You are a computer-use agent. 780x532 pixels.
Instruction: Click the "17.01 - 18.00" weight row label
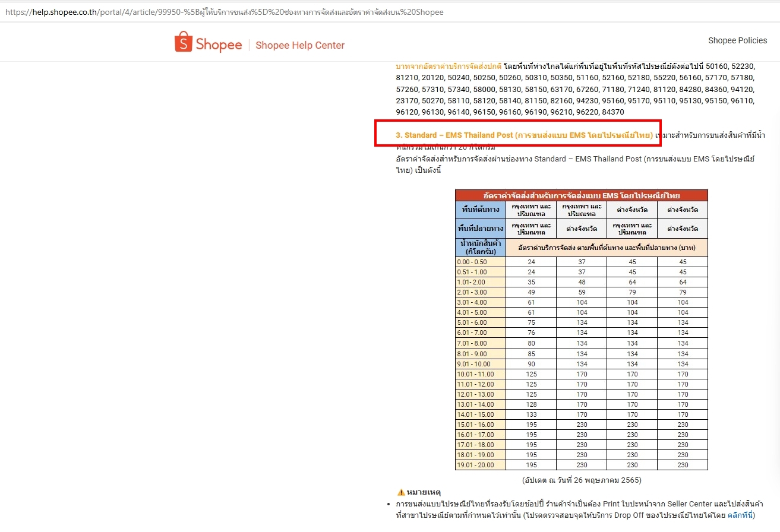[x=481, y=445]
